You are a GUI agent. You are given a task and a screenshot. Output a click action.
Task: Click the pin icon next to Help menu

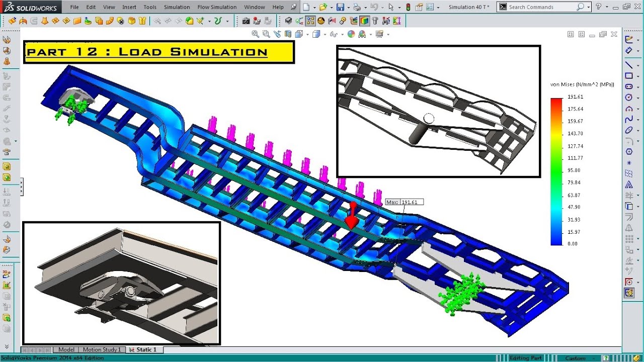[293, 7]
